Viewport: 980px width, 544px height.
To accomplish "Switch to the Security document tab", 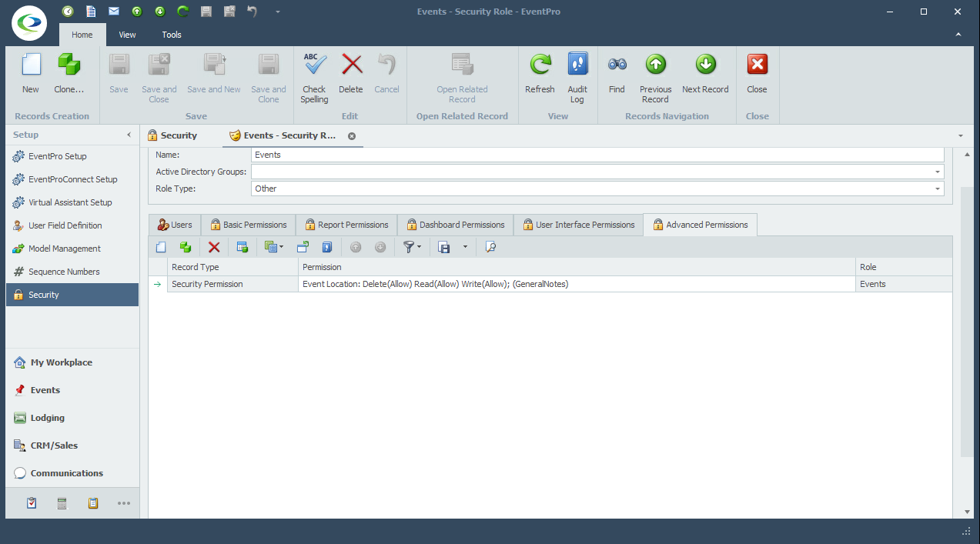I will [172, 135].
